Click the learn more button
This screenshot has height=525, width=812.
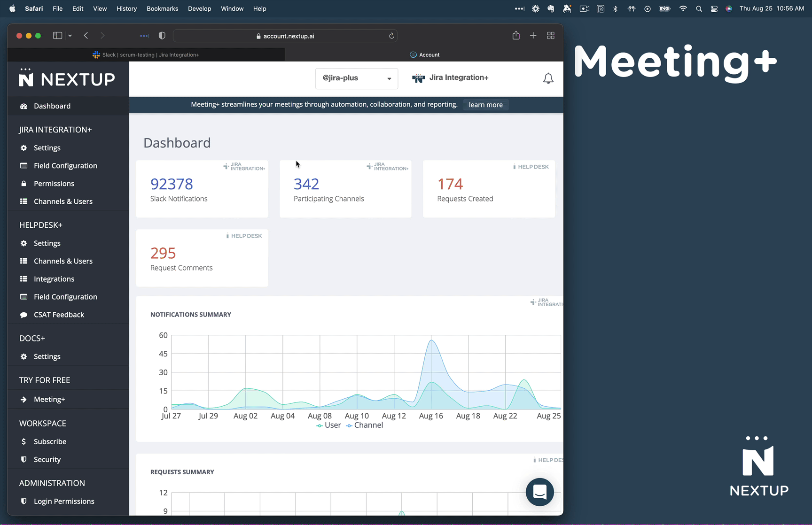point(485,105)
